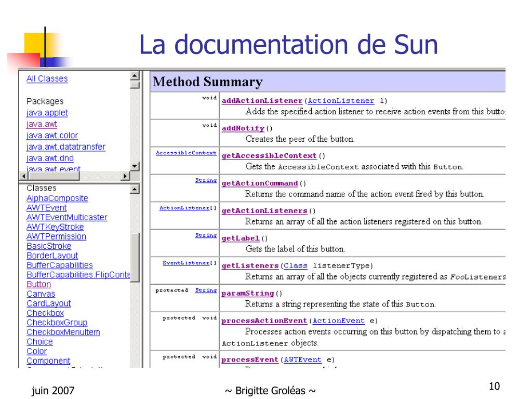Open the AWTKeyStroke class link

click(55, 227)
